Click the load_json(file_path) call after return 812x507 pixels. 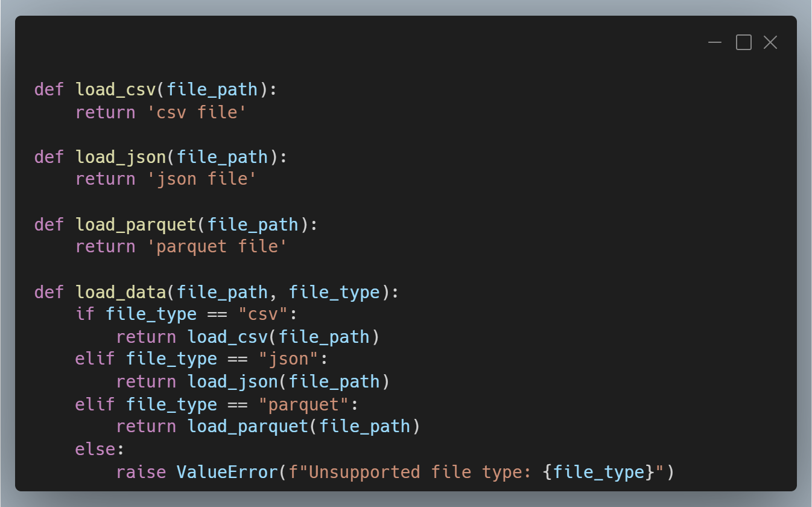288,381
